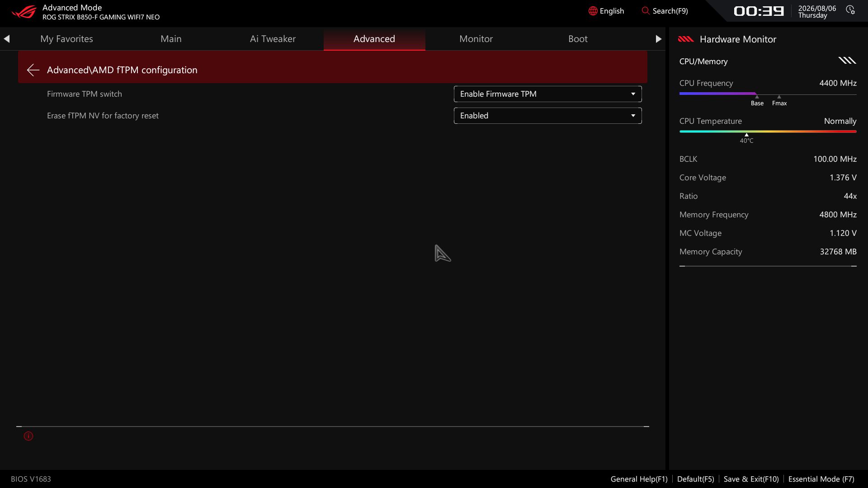This screenshot has width=868, height=488.
Task: Open the clock settings gear icon
Action: [850, 10]
